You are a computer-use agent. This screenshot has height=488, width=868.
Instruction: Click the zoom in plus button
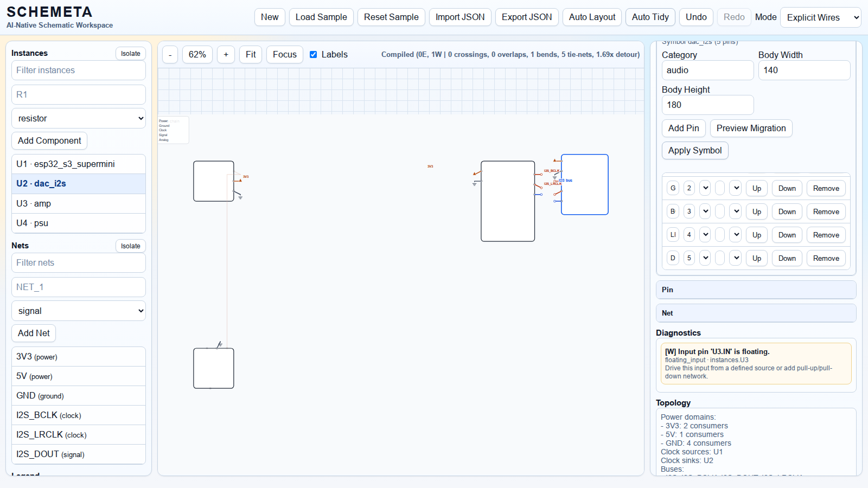point(226,55)
